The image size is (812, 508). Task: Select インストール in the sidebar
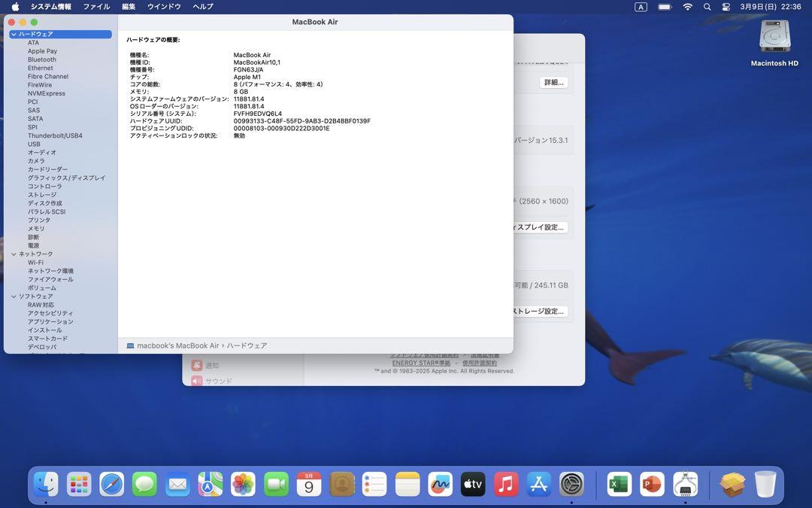point(45,330)
